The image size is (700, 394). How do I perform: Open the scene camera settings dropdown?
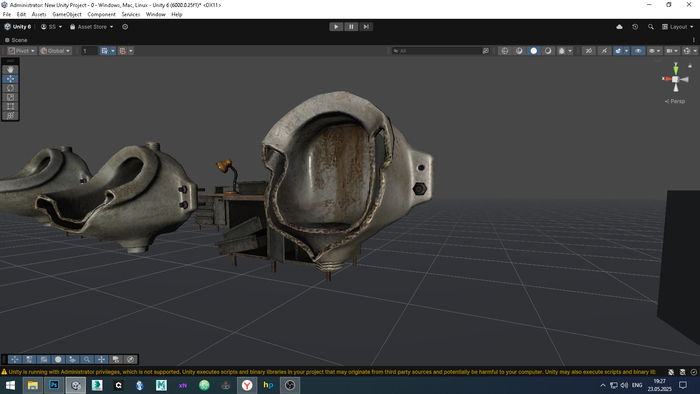pos(672,51)
